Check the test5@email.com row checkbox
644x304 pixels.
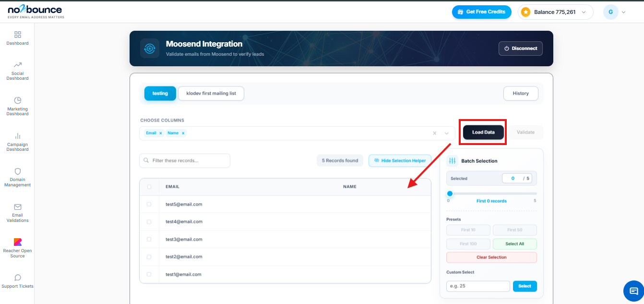[149, 204]
